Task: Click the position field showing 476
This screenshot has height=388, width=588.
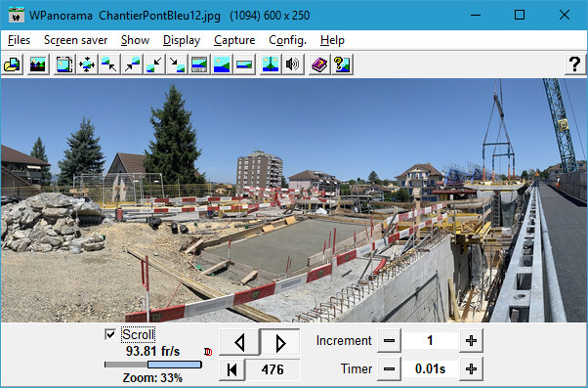Action: tap(273, 369)
